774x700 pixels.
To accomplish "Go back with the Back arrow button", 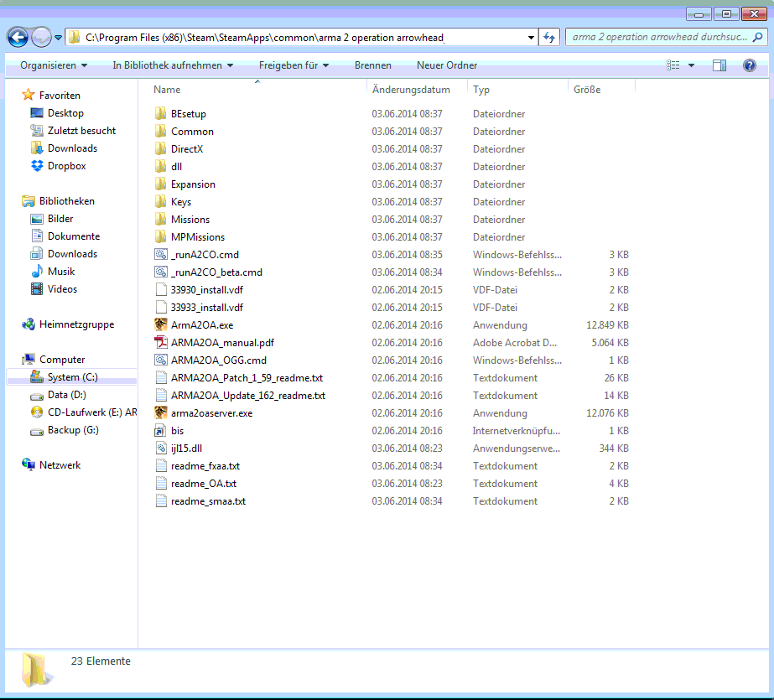I will 18,38.
